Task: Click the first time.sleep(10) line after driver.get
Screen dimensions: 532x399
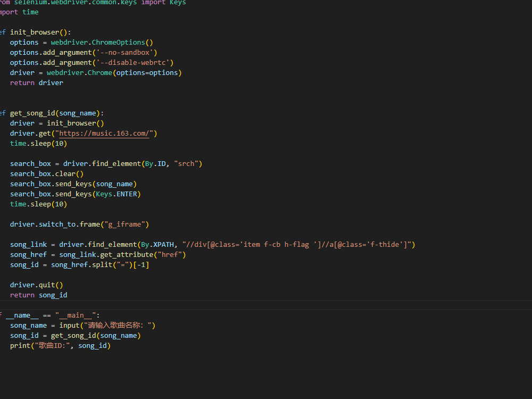Action: (39, 144)
